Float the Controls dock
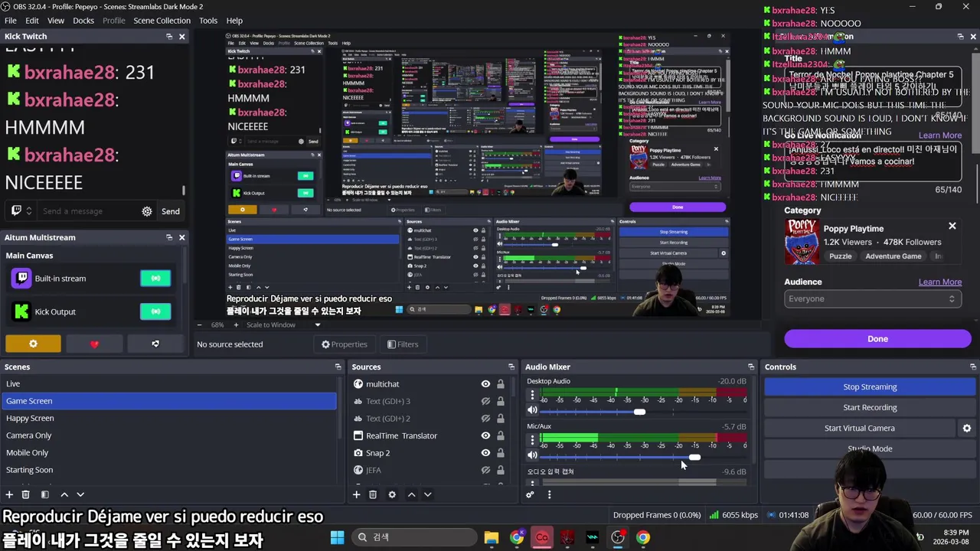 coord(973,367)
